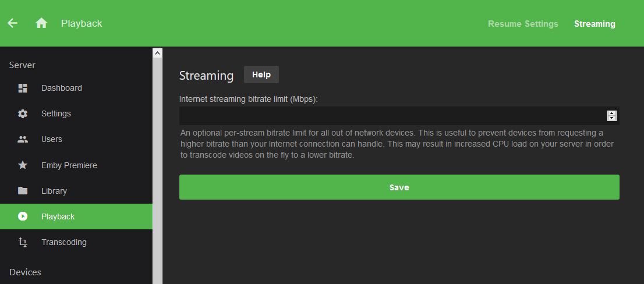Viewport: 644px width, 284px height.
Task: Open the Dashboard menu item
Action: (62, 88)
